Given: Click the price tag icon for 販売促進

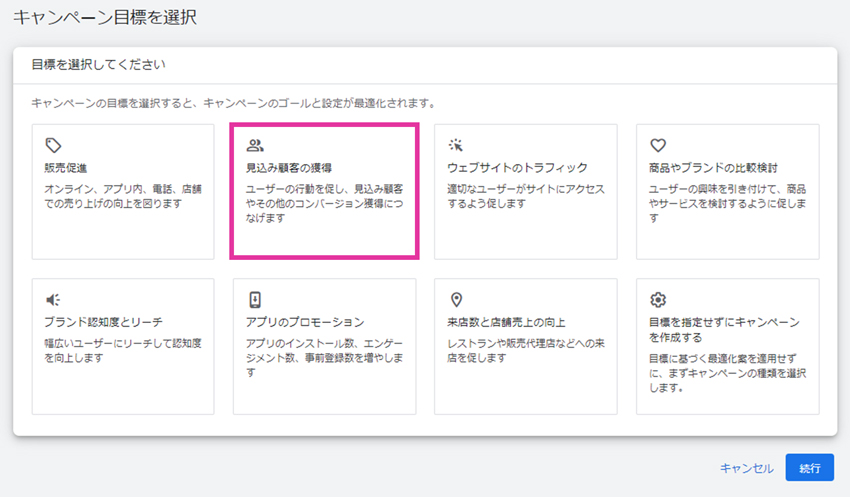Looking at the screenshot, I should coord(53,145).
